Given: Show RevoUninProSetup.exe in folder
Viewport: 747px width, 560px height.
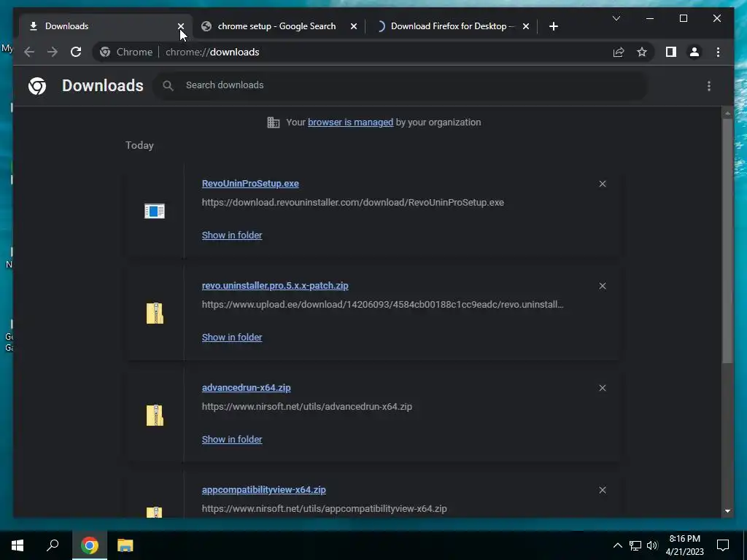Looking at the screenshot, I should tap(232, 236).
